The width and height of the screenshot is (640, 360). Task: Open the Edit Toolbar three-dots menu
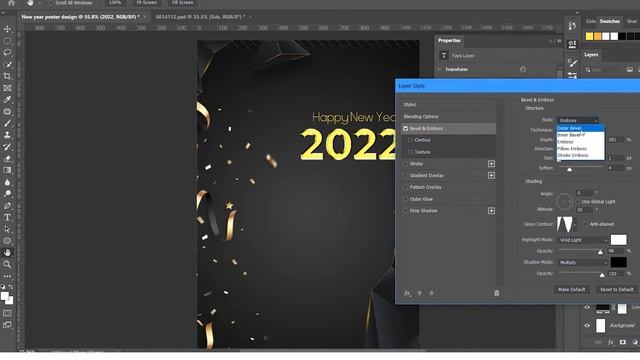pyautogui.click(x=7, y=276)
